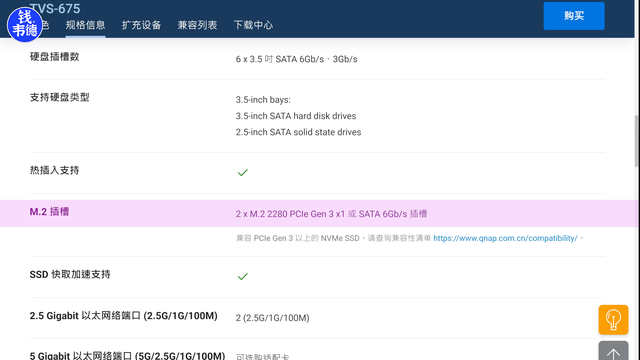Click the 购买 button
640x360 pixels.
point(574,16)
